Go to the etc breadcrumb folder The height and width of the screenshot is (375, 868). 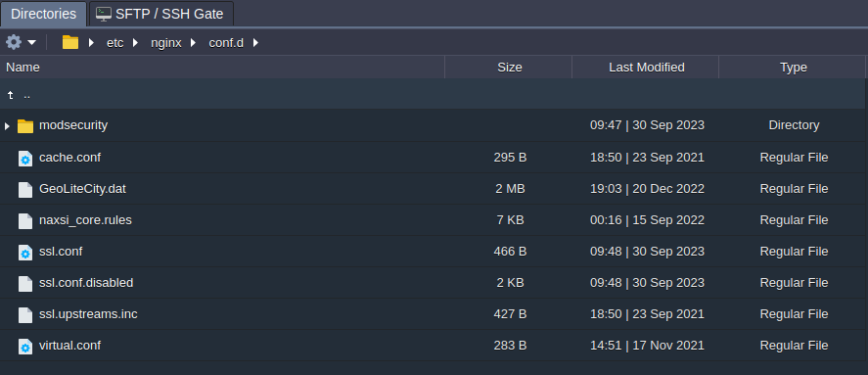tap(115, 43)
